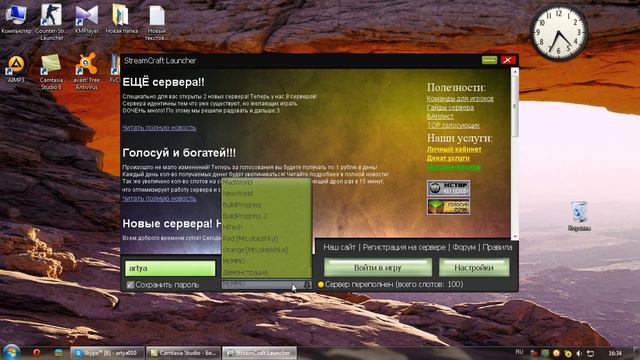Toggle Сохранить пароль checkbox
The width and height of the screenshot is (640, 360).
130,285
